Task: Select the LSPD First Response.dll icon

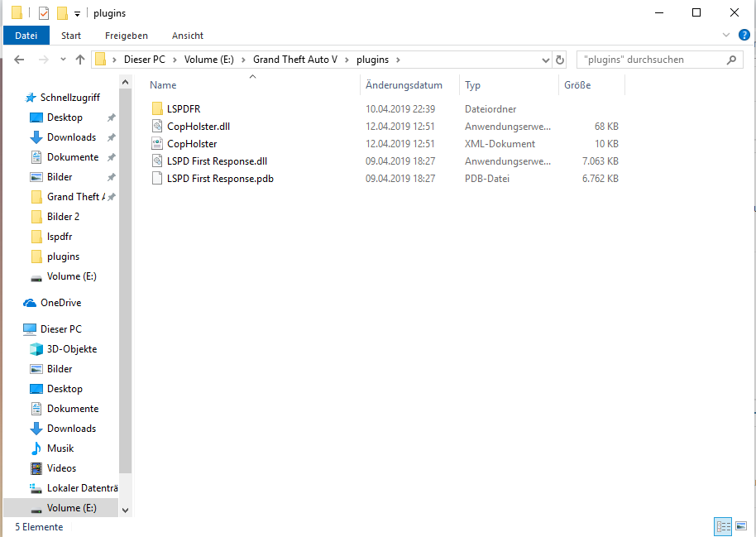Action: pos(157,161)
